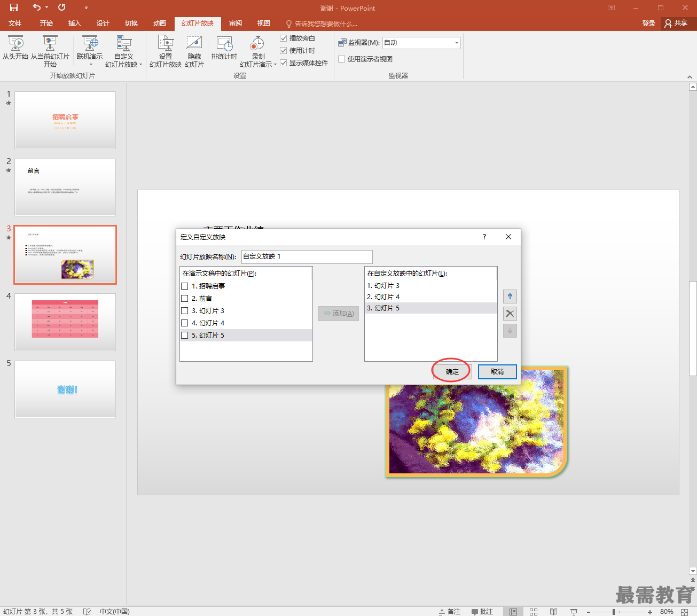Open the Monitor (监视器) dropdown set to 自动

(x=421, y=43)
